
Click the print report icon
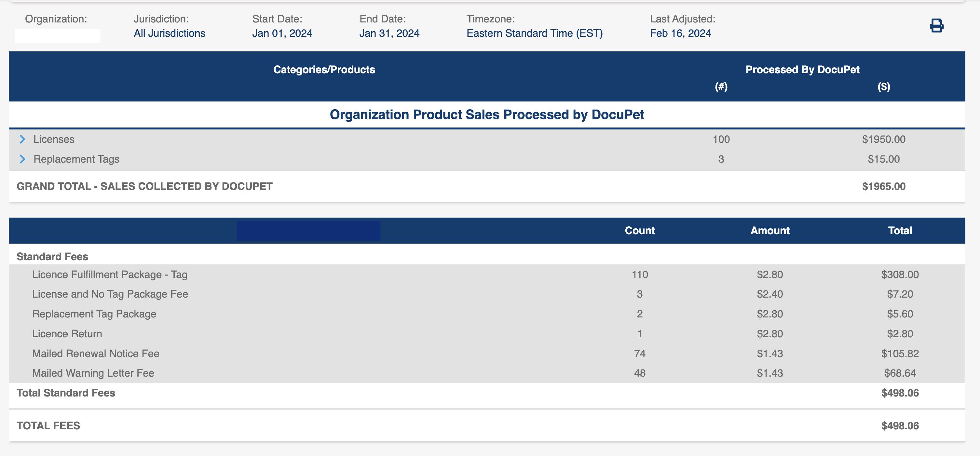936,25
